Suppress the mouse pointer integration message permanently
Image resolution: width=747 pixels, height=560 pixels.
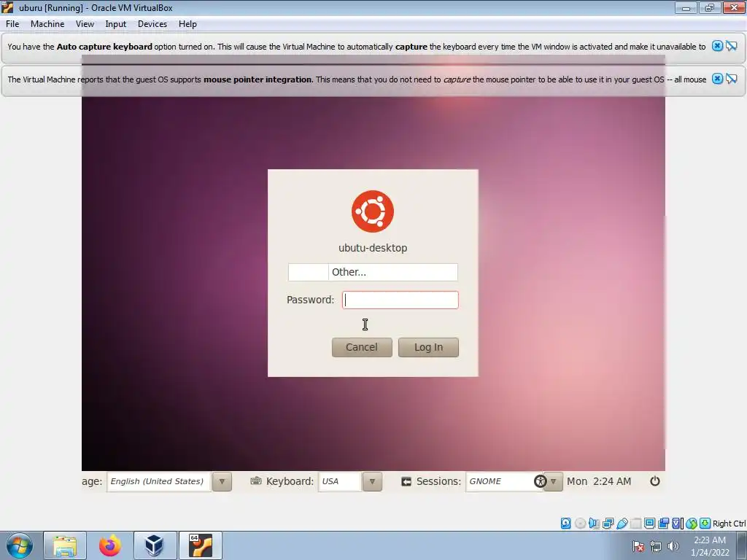coord(731,79)
